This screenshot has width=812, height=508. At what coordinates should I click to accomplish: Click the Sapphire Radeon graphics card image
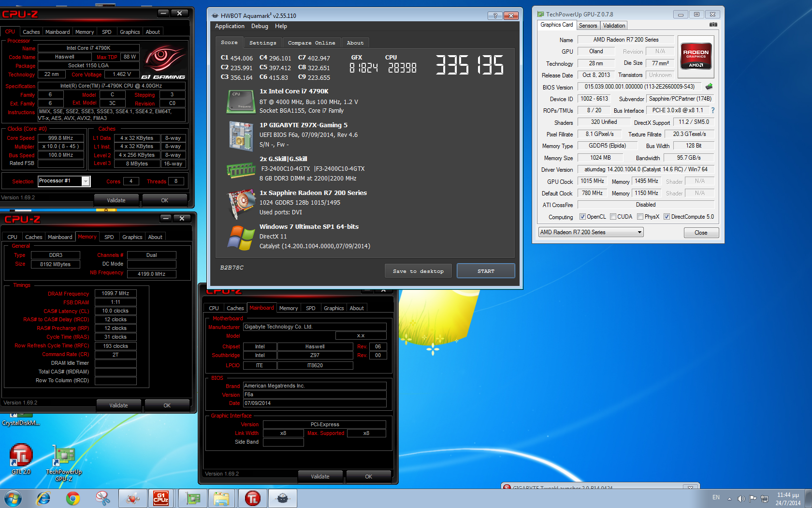(x=241, y=204)
